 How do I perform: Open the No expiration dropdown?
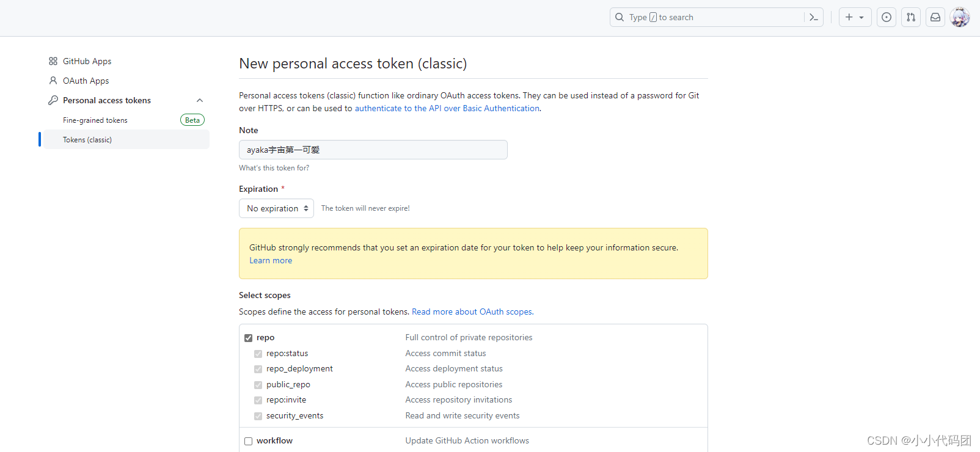pos(276,208)
